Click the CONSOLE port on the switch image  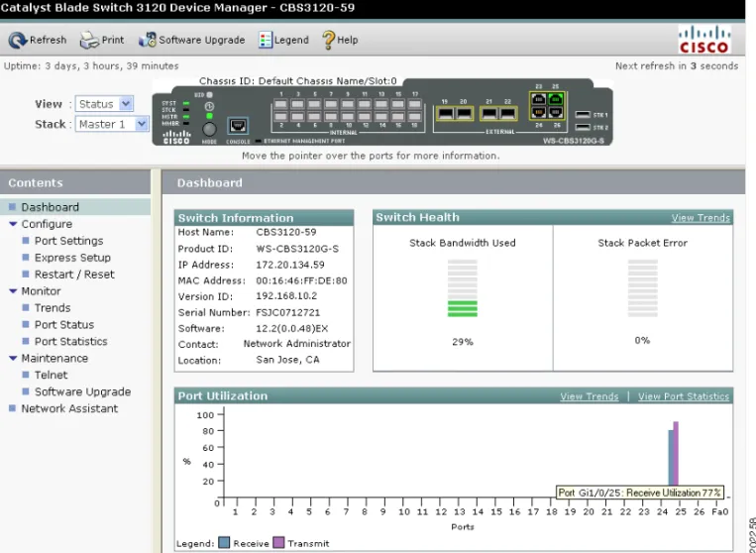coord(238,126)
